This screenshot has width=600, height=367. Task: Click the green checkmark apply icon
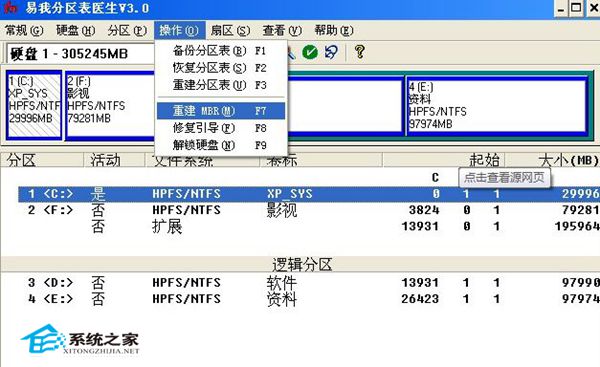[310, 52]
